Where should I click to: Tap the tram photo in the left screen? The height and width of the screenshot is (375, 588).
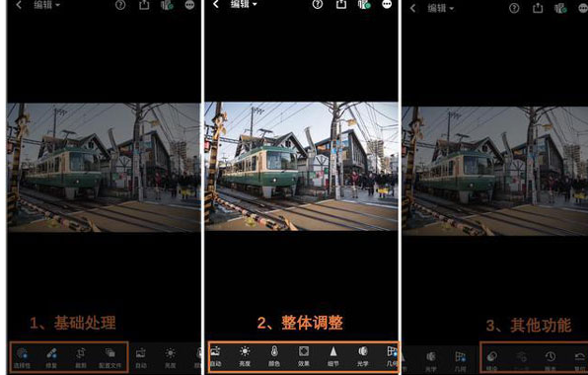(x=104, y=168)
